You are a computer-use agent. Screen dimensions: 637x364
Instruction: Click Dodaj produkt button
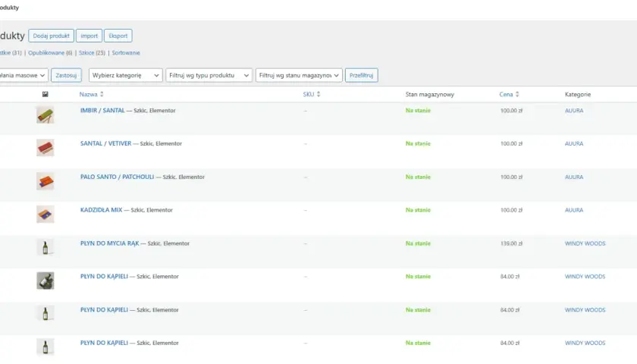click(52, 36)
